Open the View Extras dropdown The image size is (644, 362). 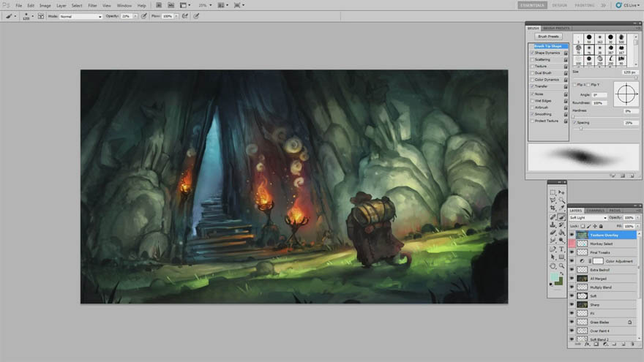click(x=185, y=5)
